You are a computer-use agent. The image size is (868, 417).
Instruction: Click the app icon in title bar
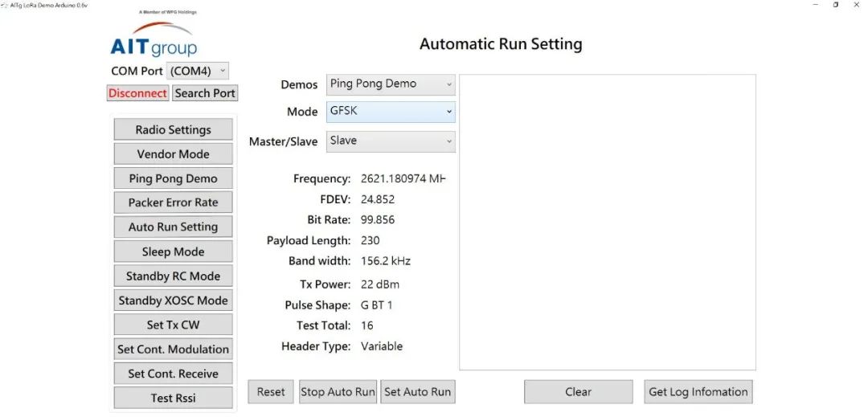5,5
